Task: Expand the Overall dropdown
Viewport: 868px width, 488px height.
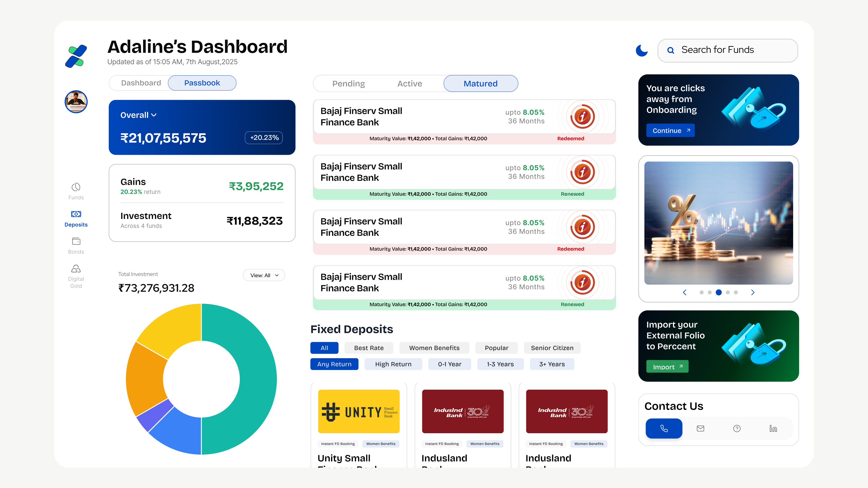Action: [139, 115]
